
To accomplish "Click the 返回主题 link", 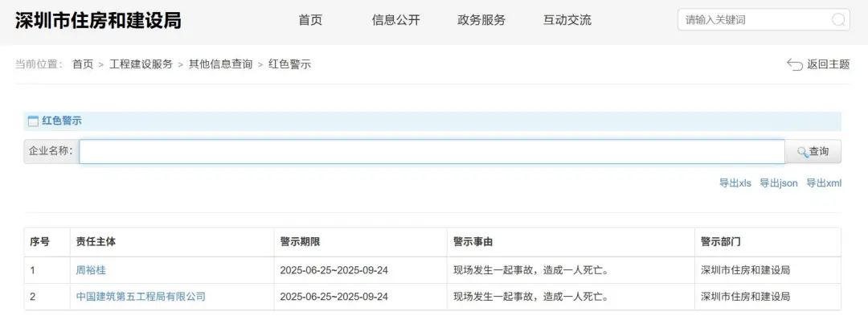I will click(828, 64).
